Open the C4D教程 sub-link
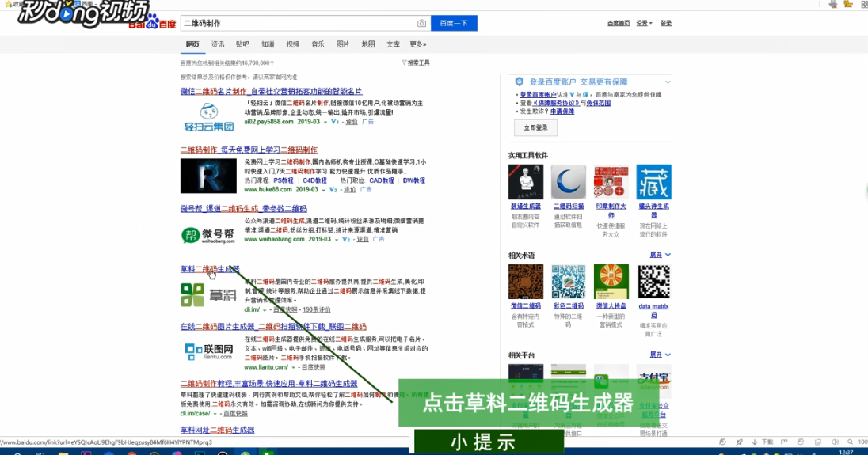Viewport: 868px width, 455px height. pyautogui.click(x=314, y=180)
